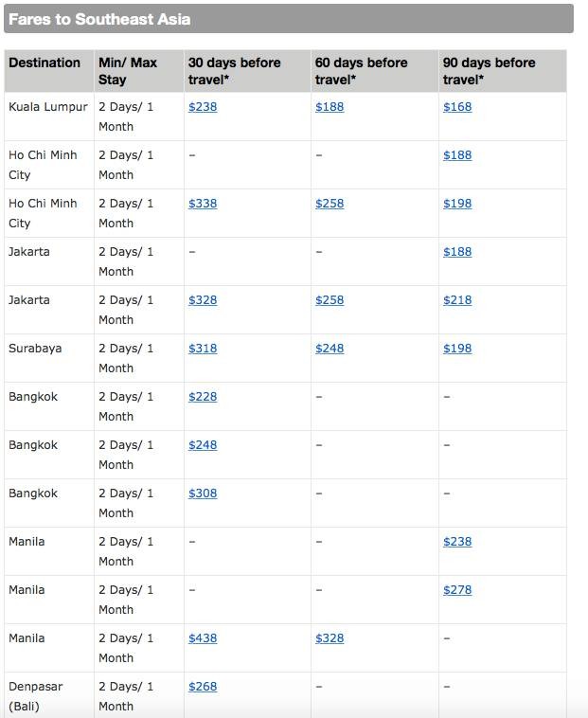
Task: Click the $278 Manila fare link
Action: 456,590
